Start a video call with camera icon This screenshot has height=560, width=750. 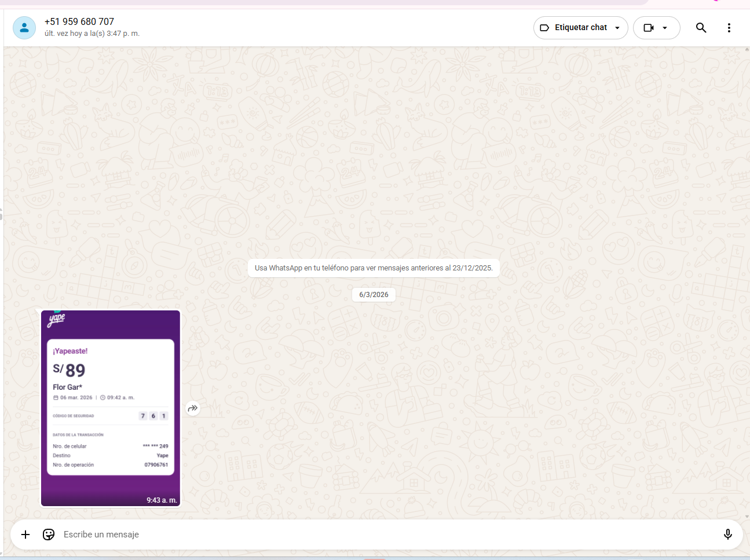point(649,28)
